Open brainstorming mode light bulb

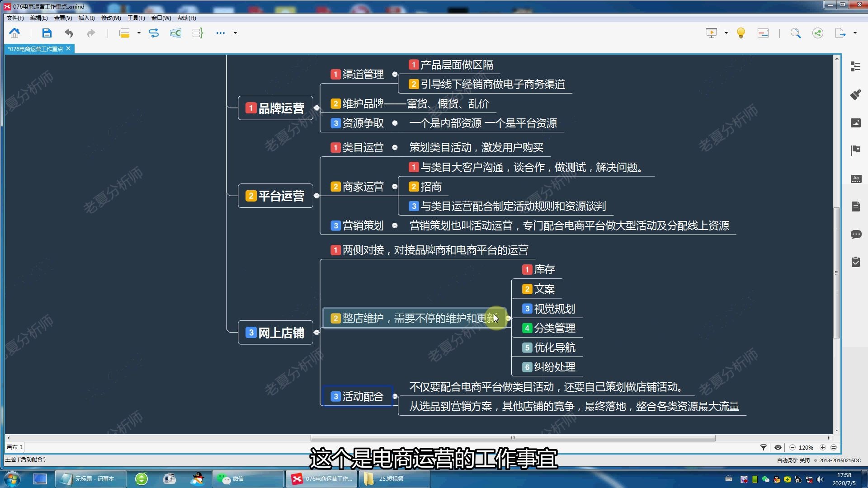point(741,33)
